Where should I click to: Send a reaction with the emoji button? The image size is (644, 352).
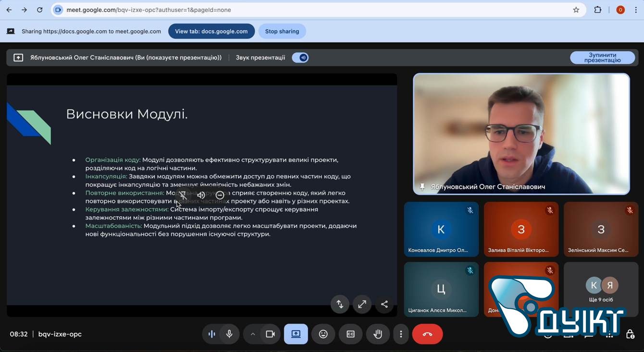[x=323, y=334]
